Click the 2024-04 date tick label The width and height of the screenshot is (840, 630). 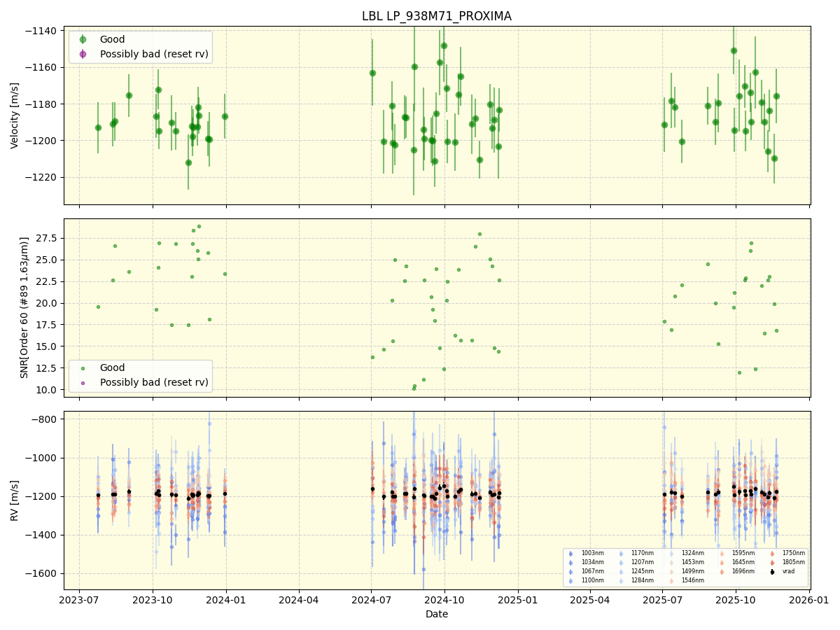299,600
